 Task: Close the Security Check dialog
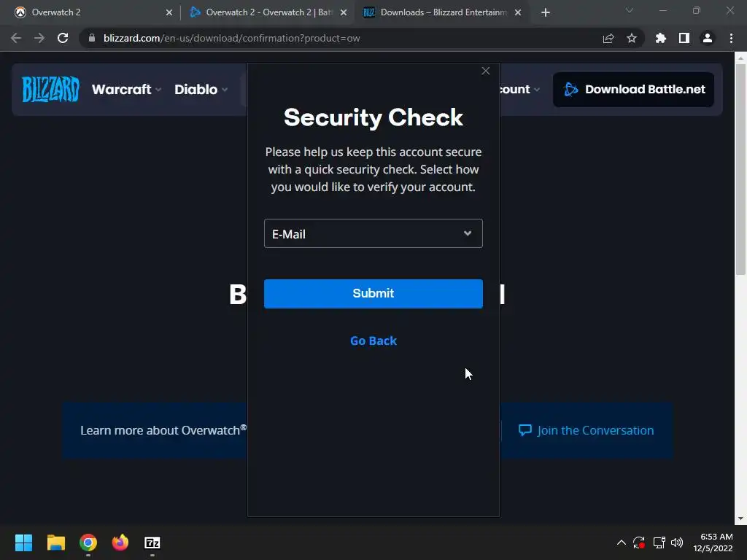tap(485, 71)
